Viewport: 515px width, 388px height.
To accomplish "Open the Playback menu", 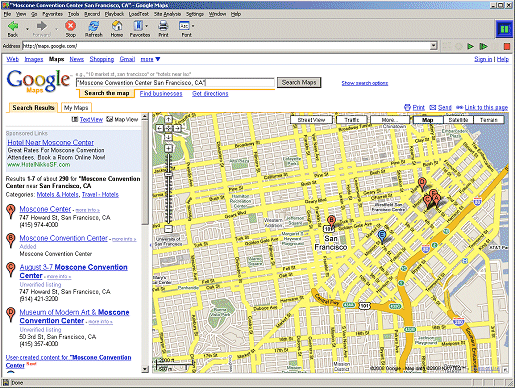I will coord(114,14).
